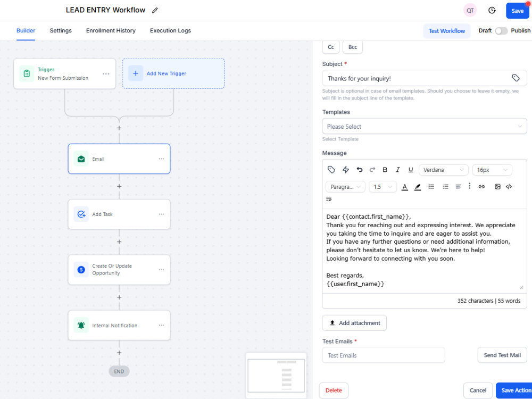
Task: Redo edit in message editor
Action: [x=372, y=170]
